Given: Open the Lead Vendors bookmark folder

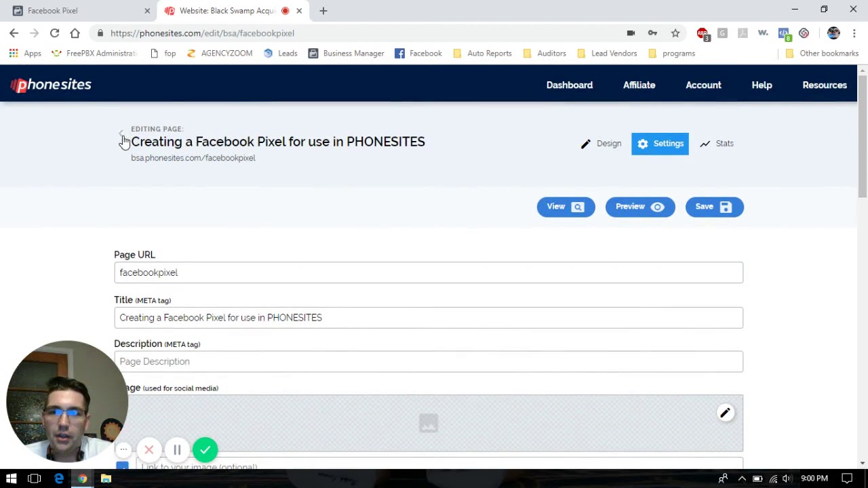Looking at the screenshot, I should point(606,54).
